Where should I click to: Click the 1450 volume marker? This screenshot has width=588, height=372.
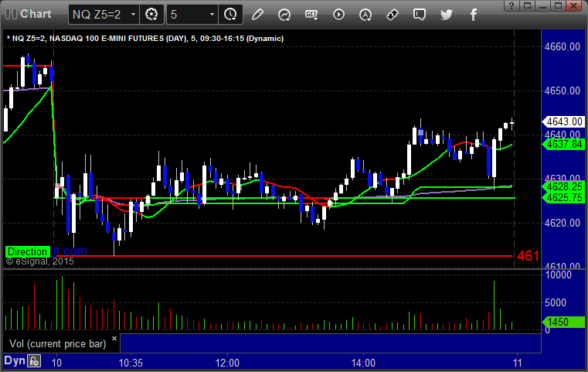[x=563, y=322]
